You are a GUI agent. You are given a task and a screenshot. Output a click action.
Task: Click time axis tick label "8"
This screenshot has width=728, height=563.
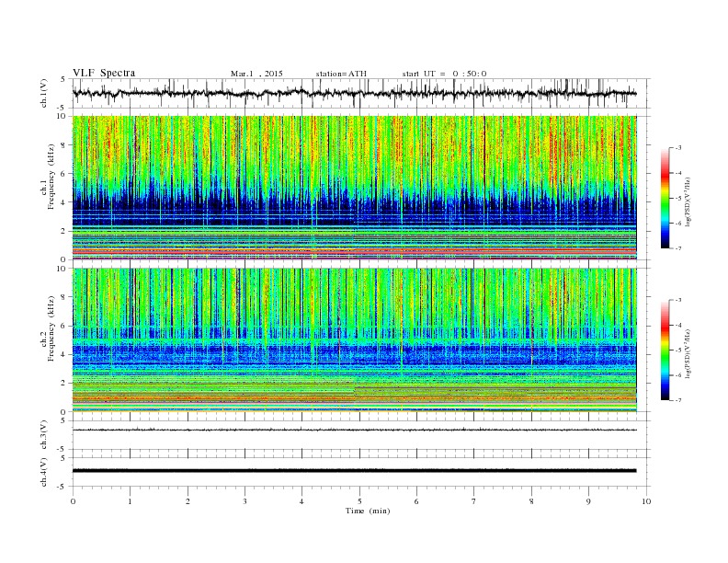tap(531, 501)
